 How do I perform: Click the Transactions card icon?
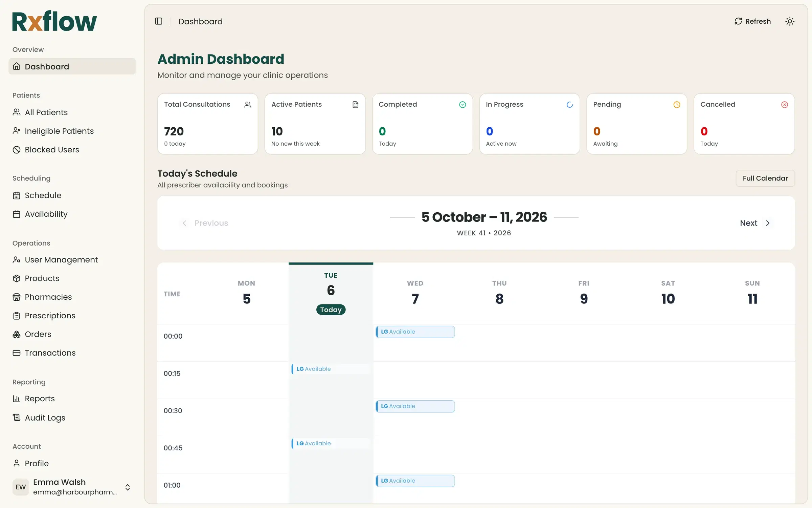point(17,353)
